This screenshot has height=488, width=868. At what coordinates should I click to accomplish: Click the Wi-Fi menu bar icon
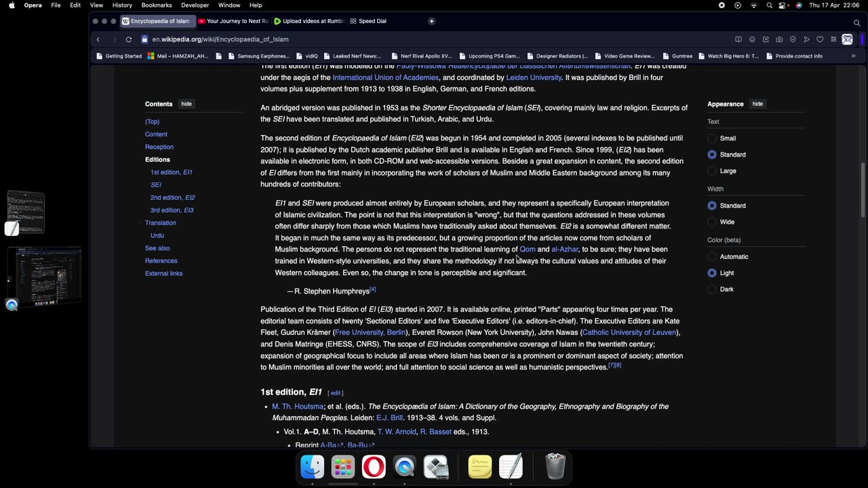pyautogui.click(x=753, y=5)
